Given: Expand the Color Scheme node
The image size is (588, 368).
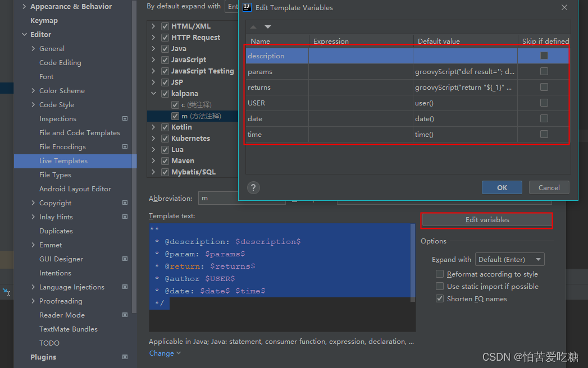Looking at the screenshot, I should (x=33, y=90).
